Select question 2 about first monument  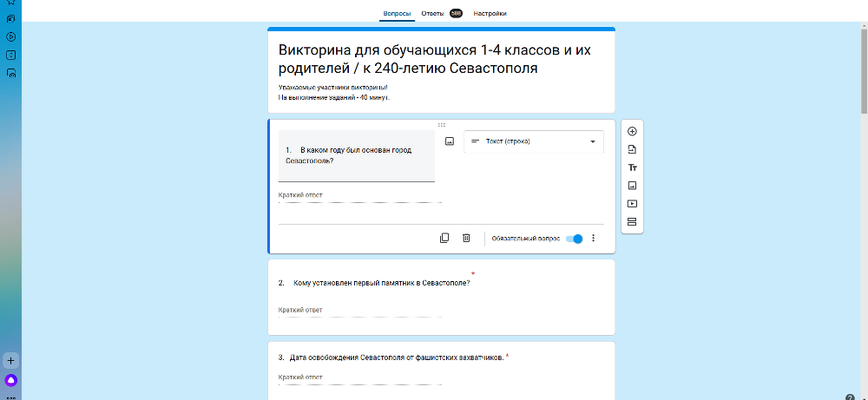pyautogui.click(x=375, y=283)
